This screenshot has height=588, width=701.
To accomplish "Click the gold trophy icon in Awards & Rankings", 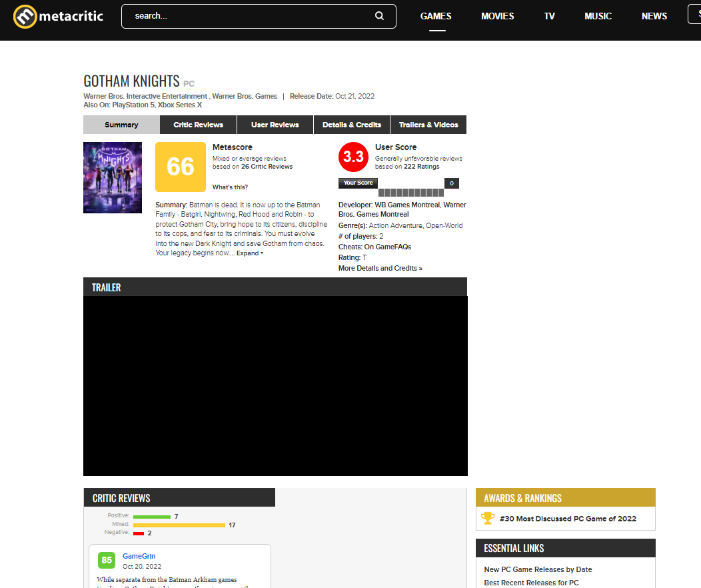I will [x=488, y=518].
